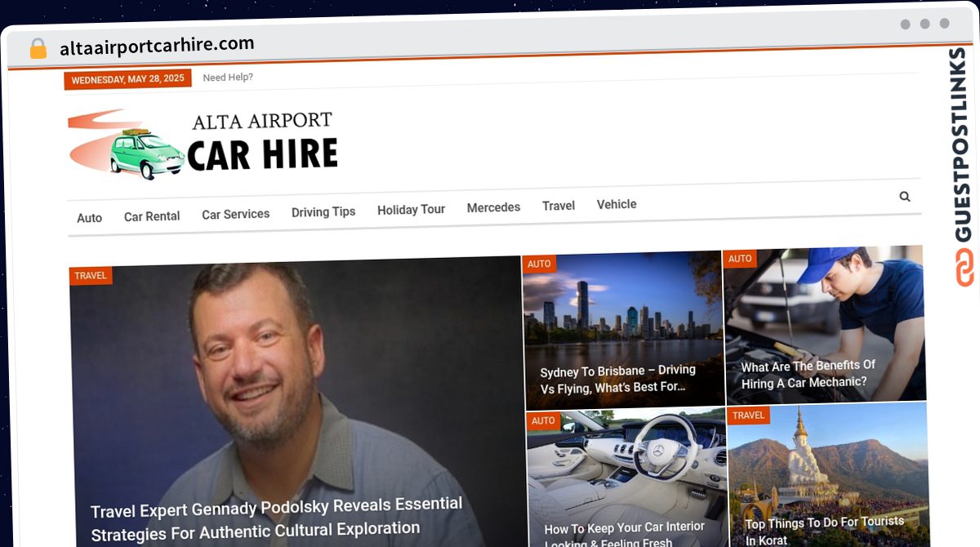Click TRAVEL tag on Korat post
Viewport: 980px width, 547px height.
[x=748, y=416]
